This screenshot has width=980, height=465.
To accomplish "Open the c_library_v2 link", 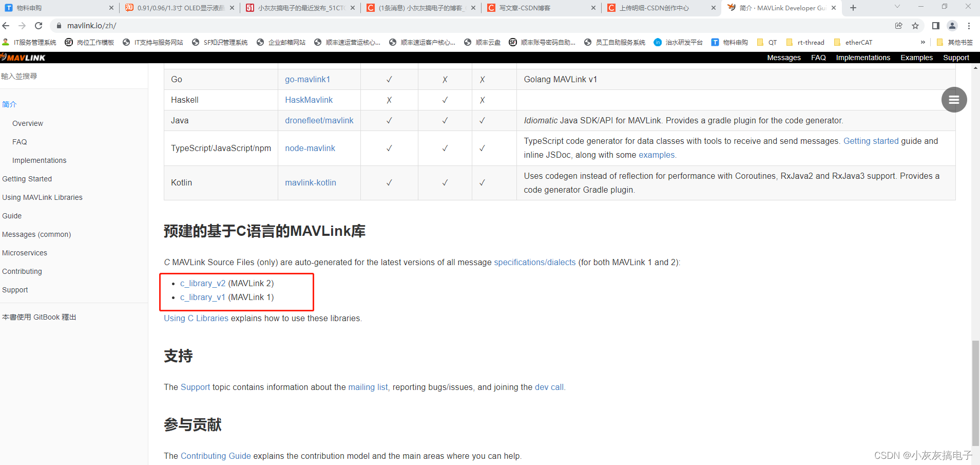I will (x=203, y=283).
